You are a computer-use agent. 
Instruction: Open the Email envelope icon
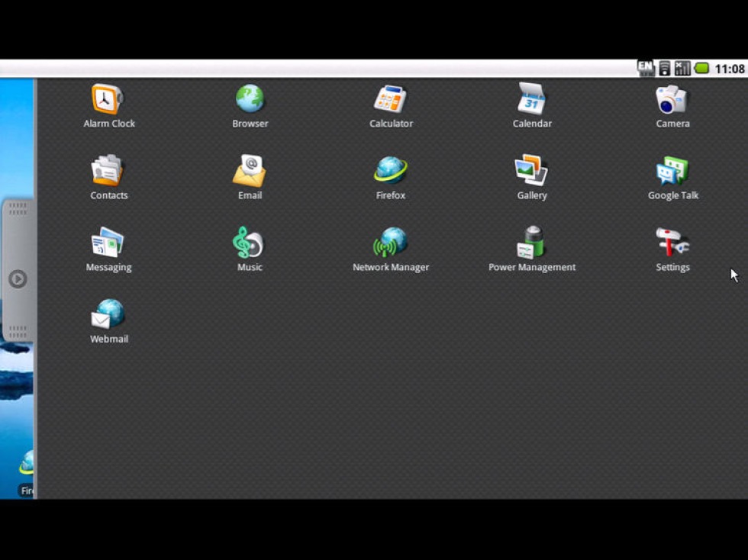250,170
